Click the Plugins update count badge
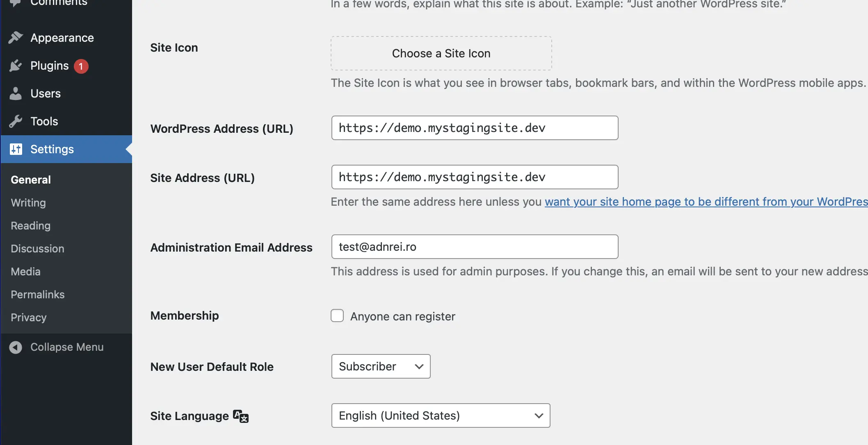Screen dimensions: 868x445 click(x=81, y=66)
